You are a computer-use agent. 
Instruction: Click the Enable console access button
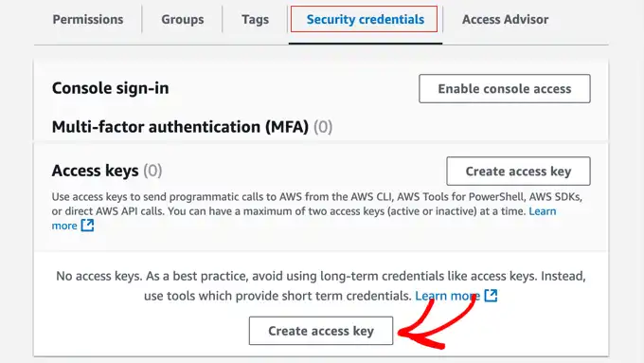505,88
